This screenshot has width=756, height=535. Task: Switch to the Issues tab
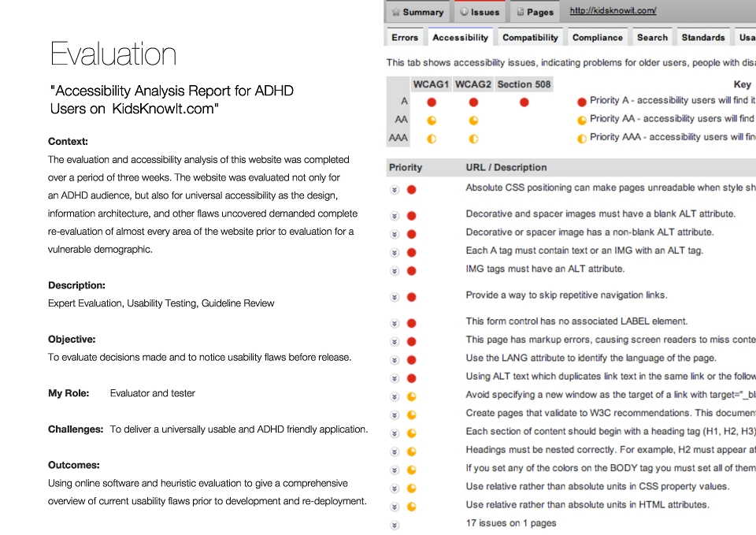(480, 12)
